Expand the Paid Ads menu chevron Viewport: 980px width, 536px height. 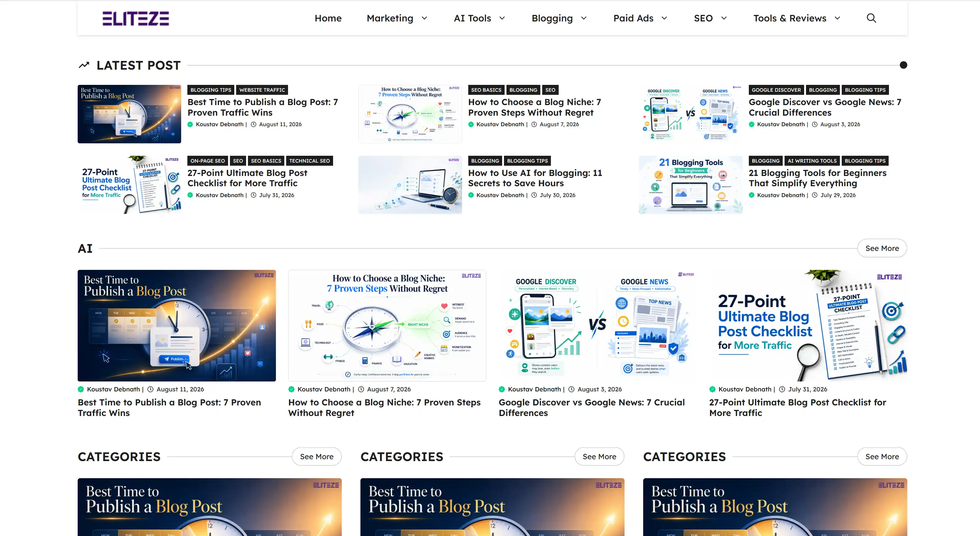664,18
